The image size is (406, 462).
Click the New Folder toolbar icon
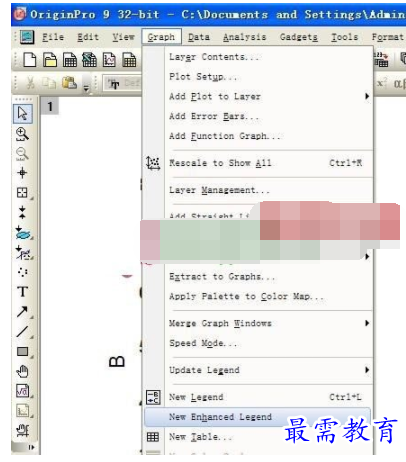point(50,60)
